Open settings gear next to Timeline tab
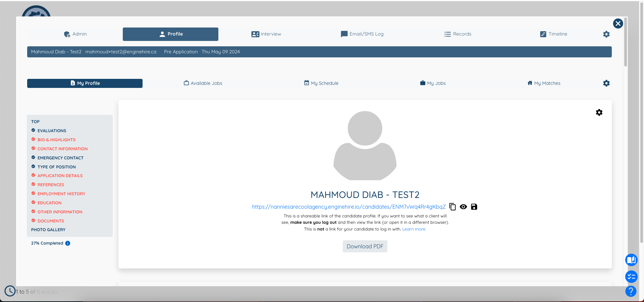 click(x=606, y=34)
